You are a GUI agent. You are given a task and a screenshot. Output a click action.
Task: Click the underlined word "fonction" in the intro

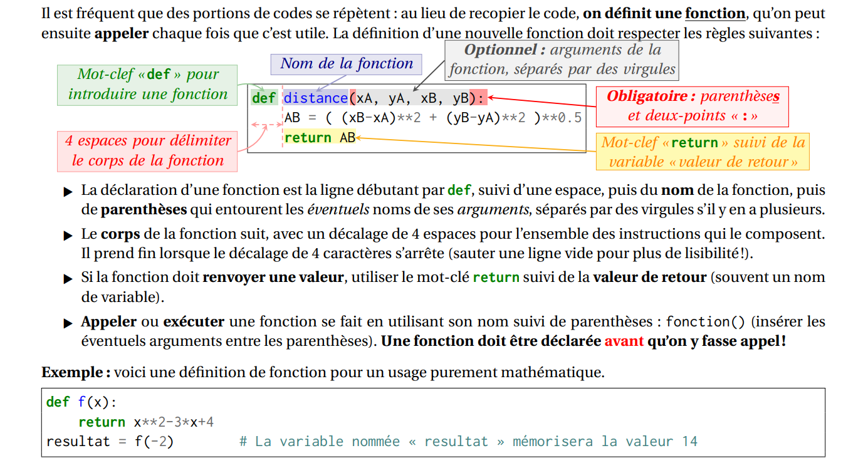pyautogui.click(x=716, y=14)
